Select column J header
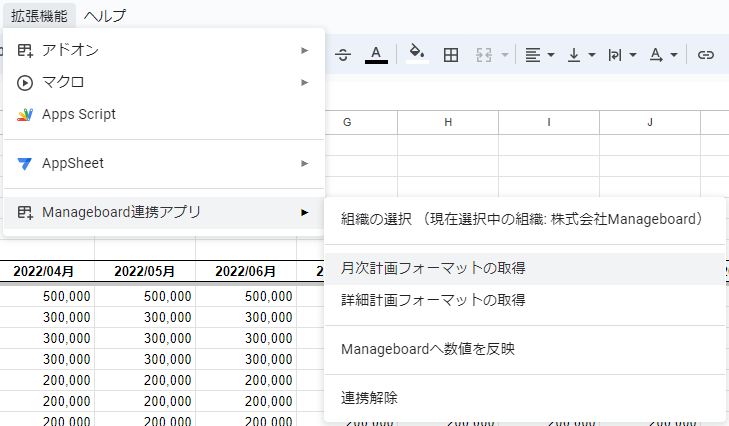Viewport: 729px width, 426px height. [650, 122]
